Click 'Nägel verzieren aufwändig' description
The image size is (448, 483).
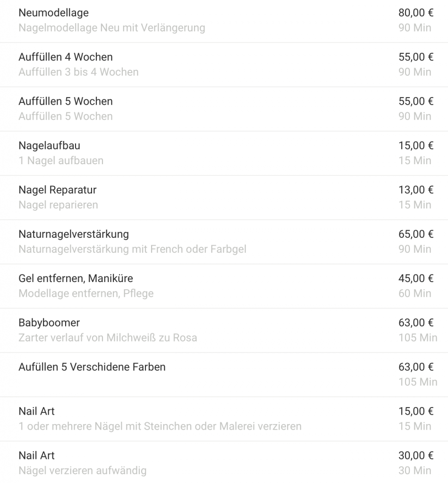82,471
